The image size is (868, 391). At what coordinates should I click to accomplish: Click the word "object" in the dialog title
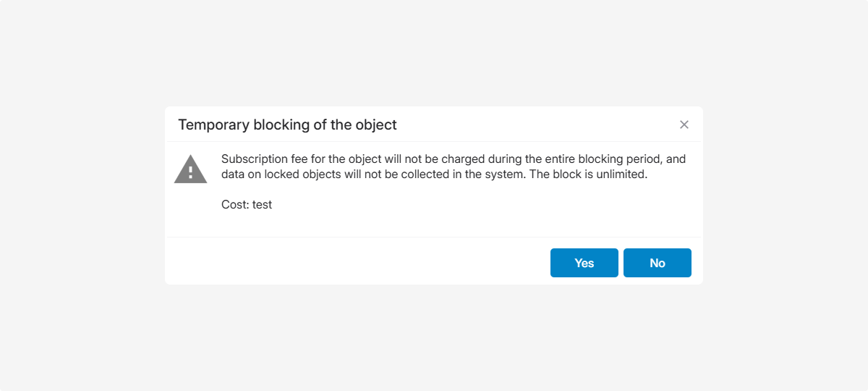click(375, 125)
